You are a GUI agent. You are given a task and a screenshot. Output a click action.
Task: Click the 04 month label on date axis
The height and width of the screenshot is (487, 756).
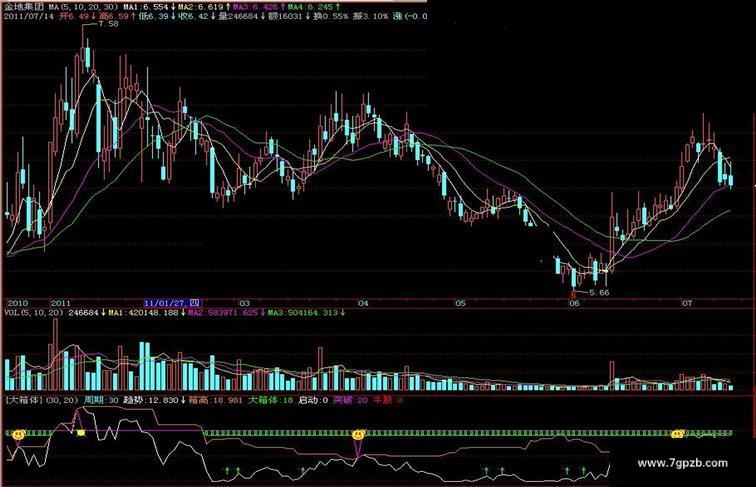pos(363,303)
